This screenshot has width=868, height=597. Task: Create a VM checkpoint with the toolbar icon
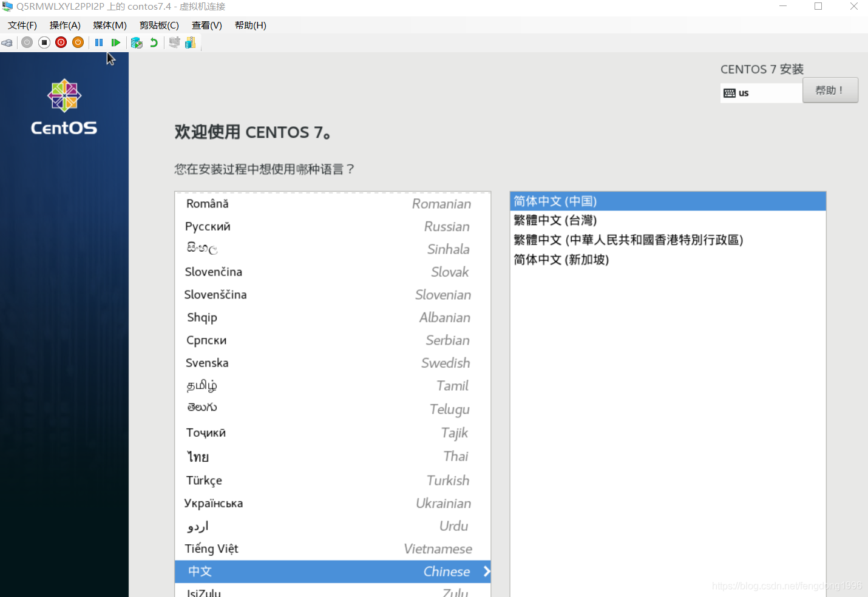[137, 42]
